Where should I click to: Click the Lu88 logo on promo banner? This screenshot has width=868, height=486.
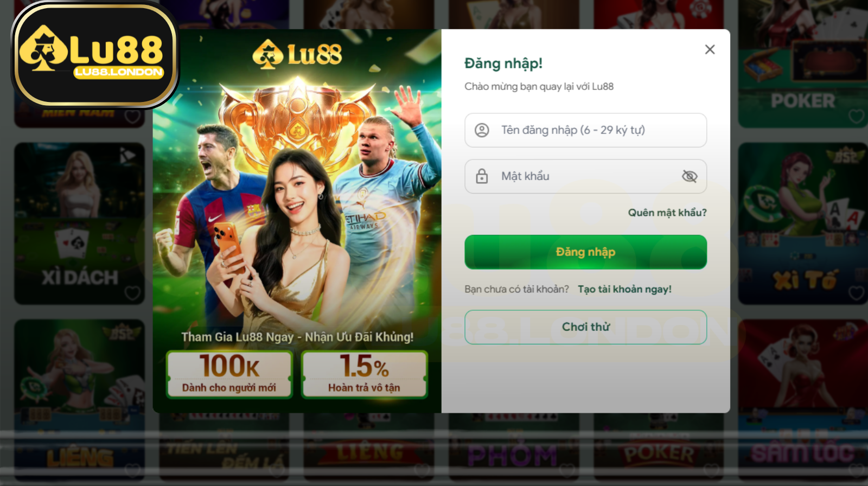297,54
